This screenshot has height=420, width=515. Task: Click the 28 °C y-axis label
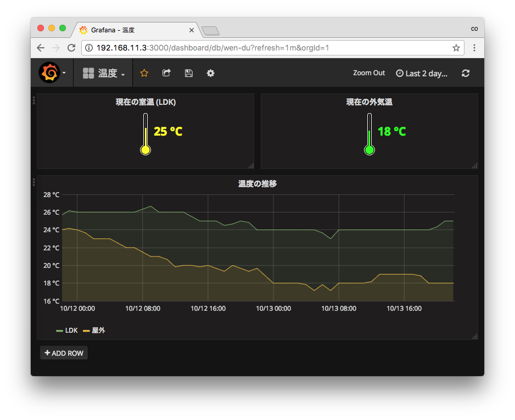point(51,195)
